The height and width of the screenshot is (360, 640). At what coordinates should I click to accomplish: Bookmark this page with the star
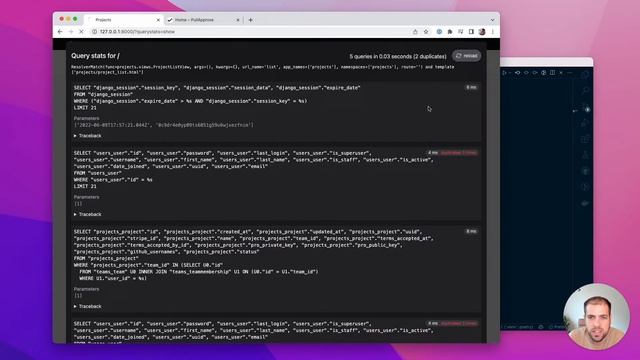[x=426, y=31]
